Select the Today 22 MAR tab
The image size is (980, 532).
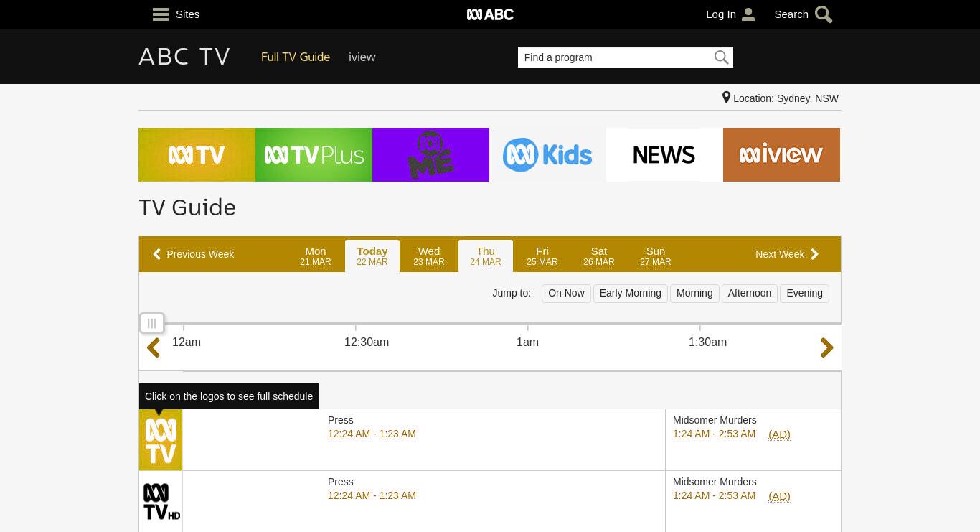pyautogui.click(x=372, y=256)
